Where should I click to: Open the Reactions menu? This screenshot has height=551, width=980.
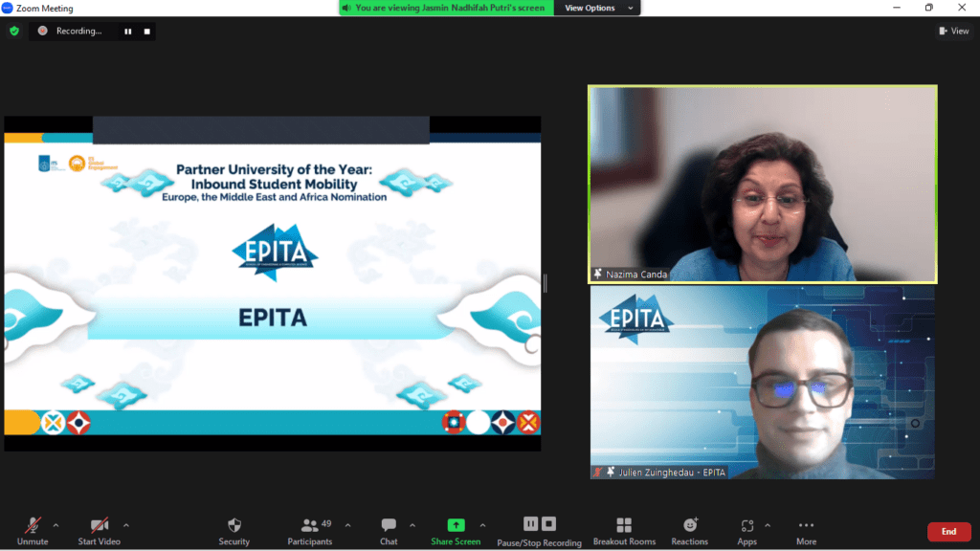click(x=689, y=525)
